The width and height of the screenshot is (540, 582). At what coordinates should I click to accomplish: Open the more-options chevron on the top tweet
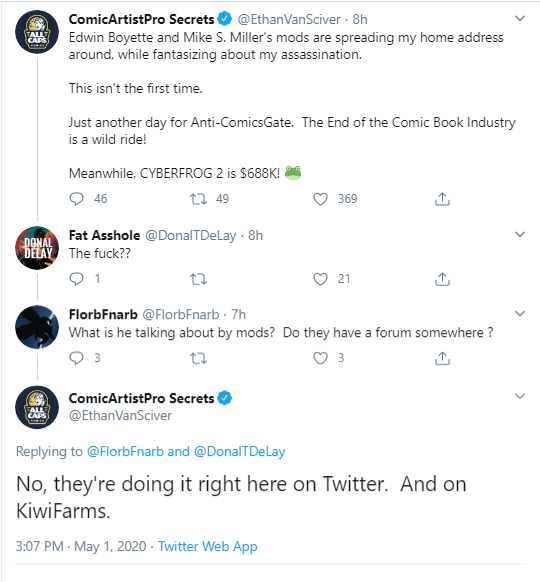tap(520, 18)
